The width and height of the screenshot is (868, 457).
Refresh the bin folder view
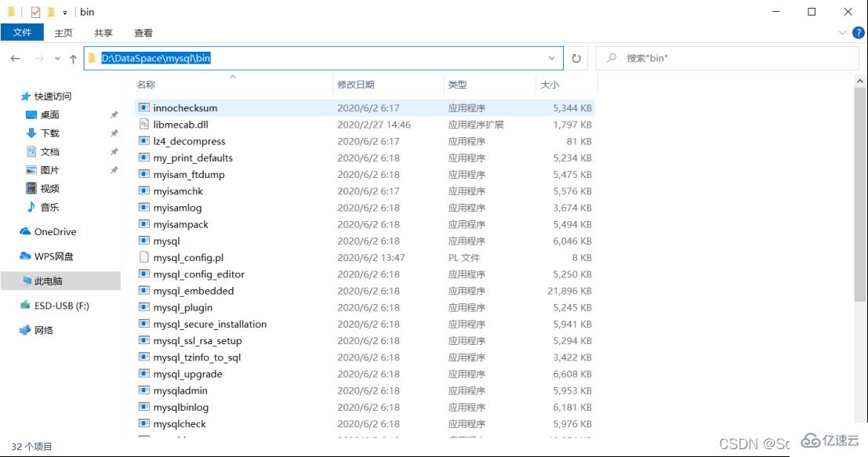[x=576, y=57]
